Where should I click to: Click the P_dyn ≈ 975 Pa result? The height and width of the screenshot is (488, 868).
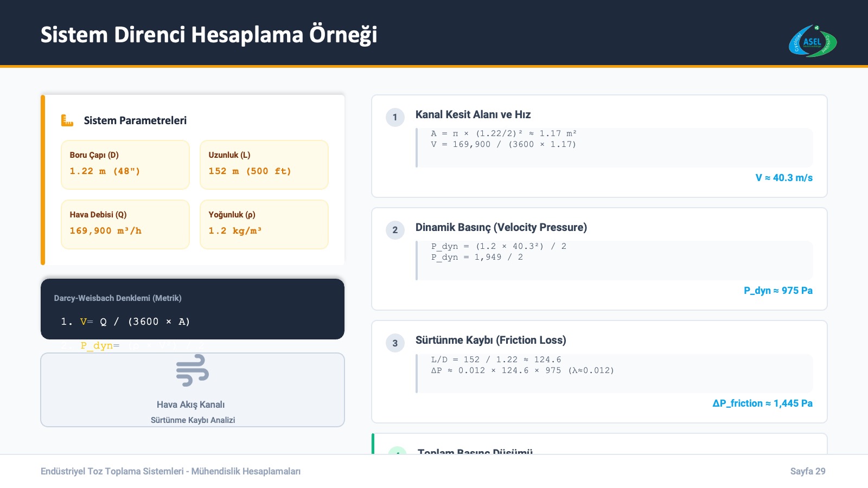778,291
